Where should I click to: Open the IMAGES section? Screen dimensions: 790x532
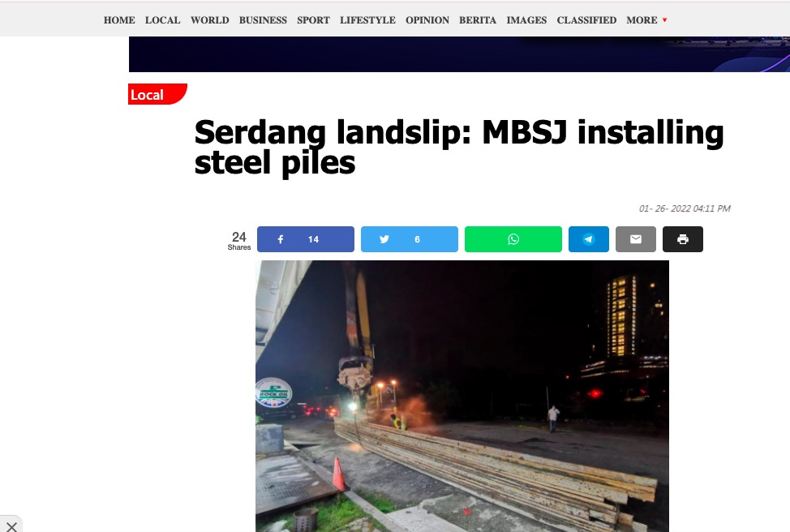[526, 20]
